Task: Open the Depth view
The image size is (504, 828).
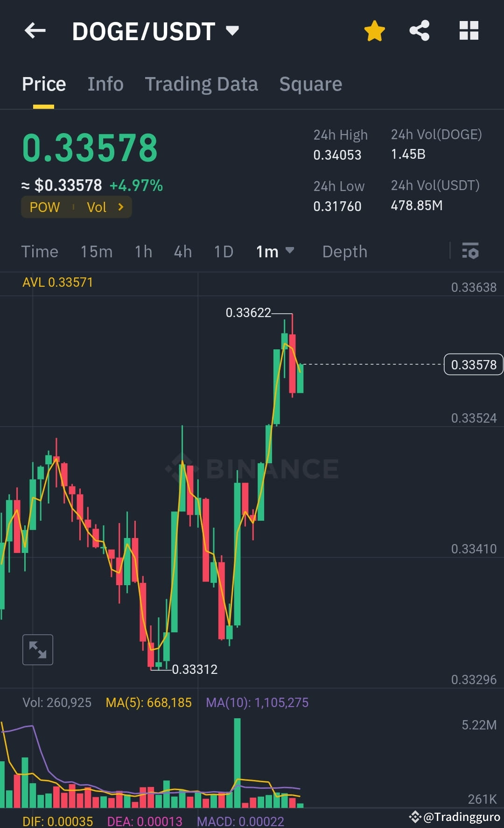Action: point(344,252)
